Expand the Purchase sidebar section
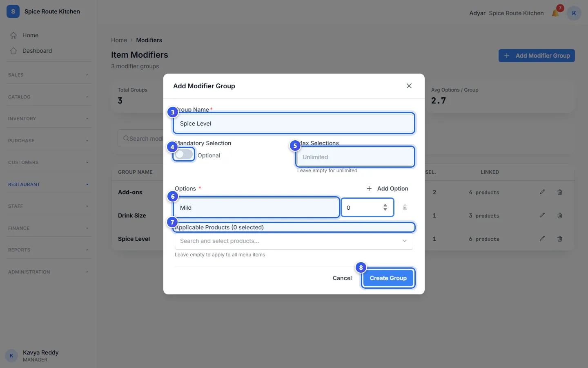The image size is (588, 368). point(49,141)
